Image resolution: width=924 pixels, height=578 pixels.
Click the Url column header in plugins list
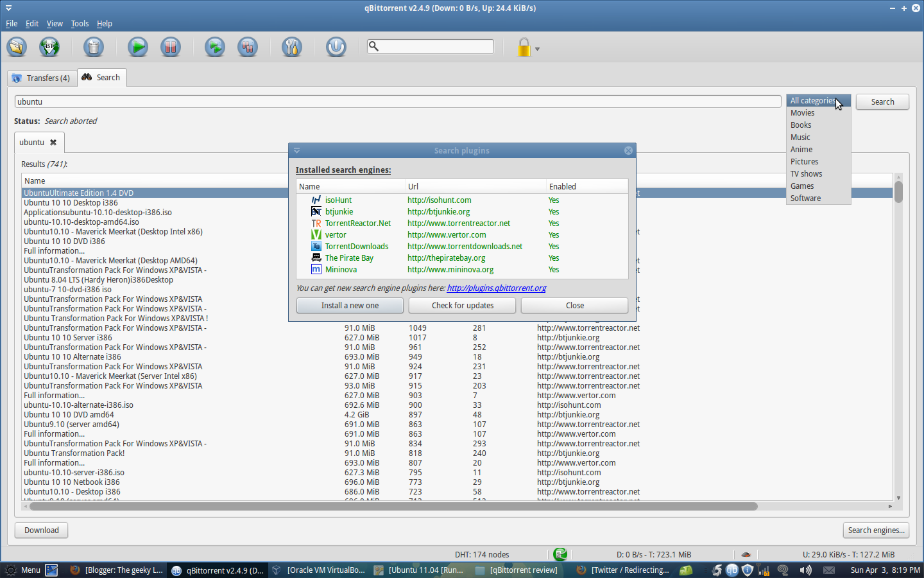coord(475,186)
